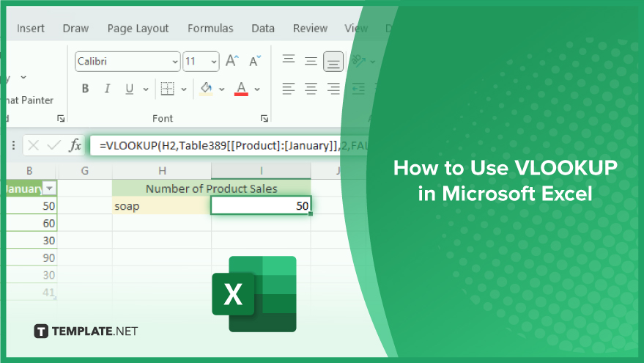
Task: Open the Review tab
Action: [x=310, y=29]
